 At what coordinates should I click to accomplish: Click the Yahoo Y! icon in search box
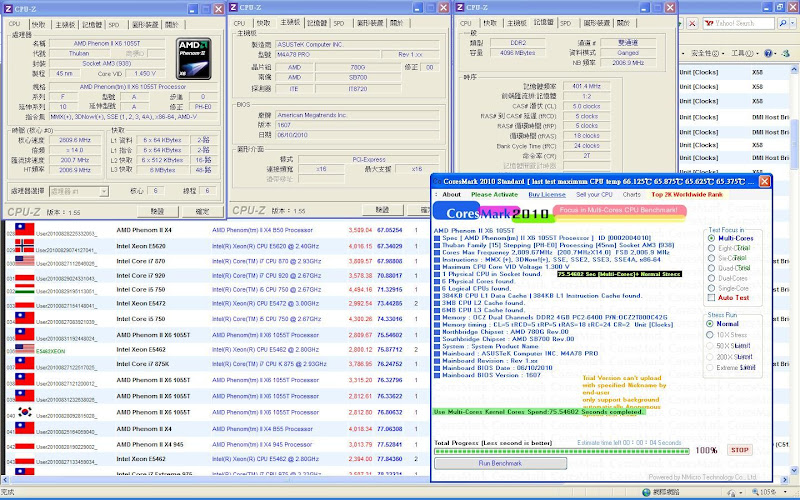click(x=709, y=23)
